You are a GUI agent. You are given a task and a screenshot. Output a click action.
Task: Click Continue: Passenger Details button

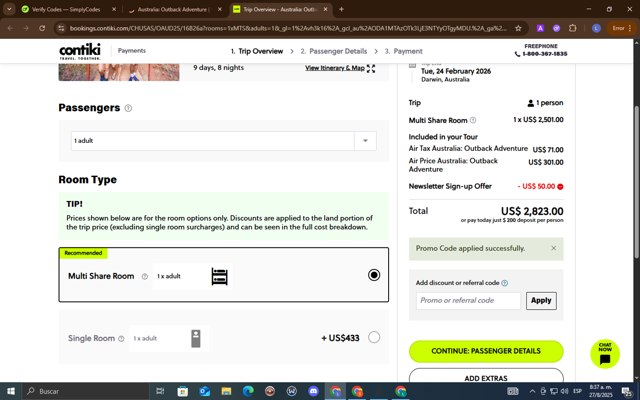486,351
